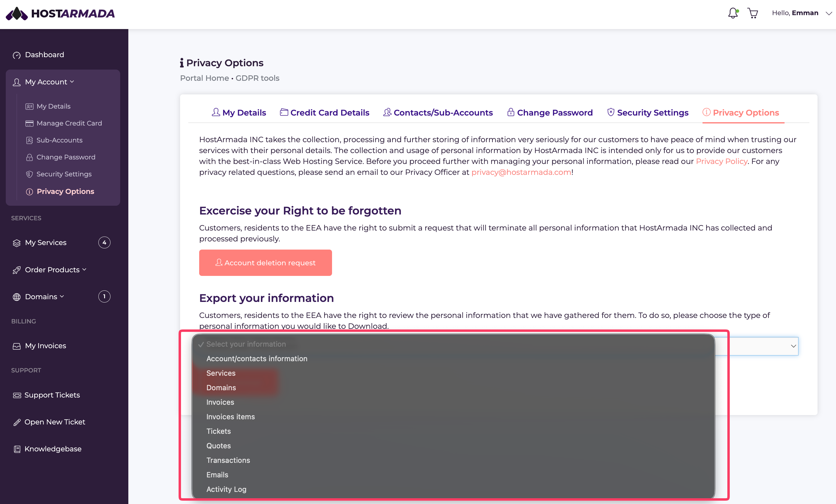
Task: Click the export information dropdown arrow
Action: coord(793,346)
